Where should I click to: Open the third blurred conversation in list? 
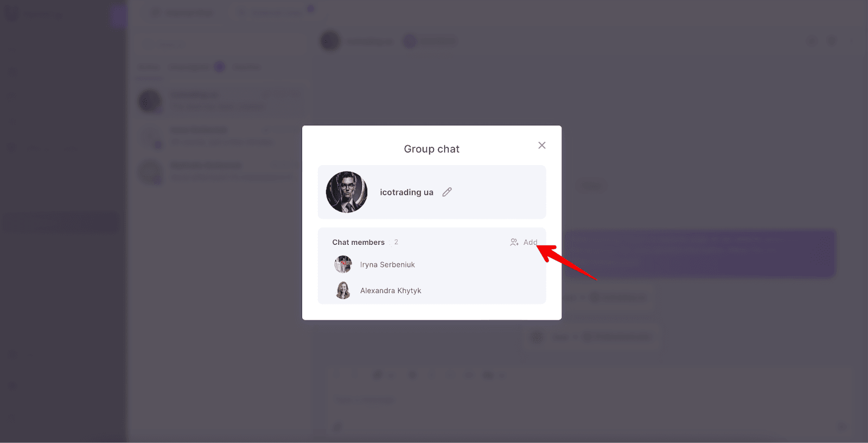[x=220, y=172]
